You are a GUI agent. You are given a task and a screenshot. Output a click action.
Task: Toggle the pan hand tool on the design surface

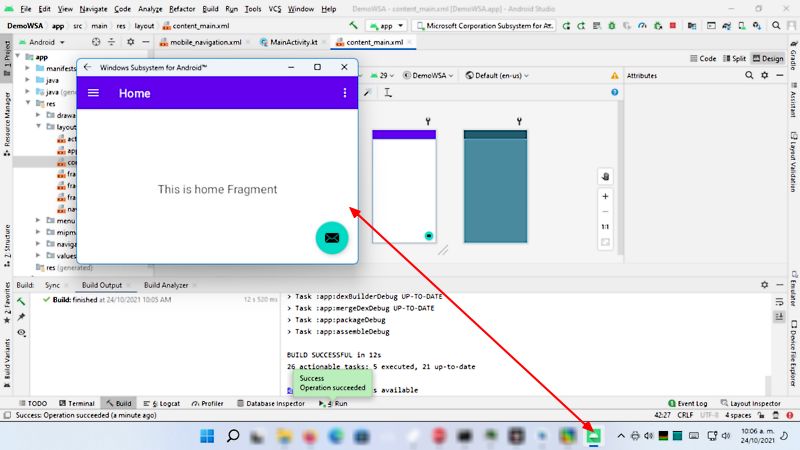(606, 177)
